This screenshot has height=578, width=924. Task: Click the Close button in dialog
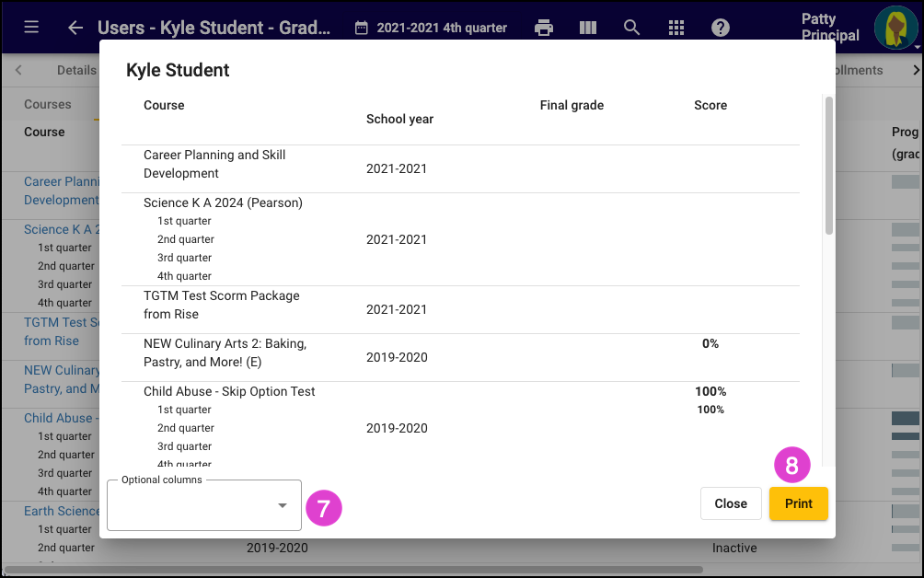click(x=731, y=503)
